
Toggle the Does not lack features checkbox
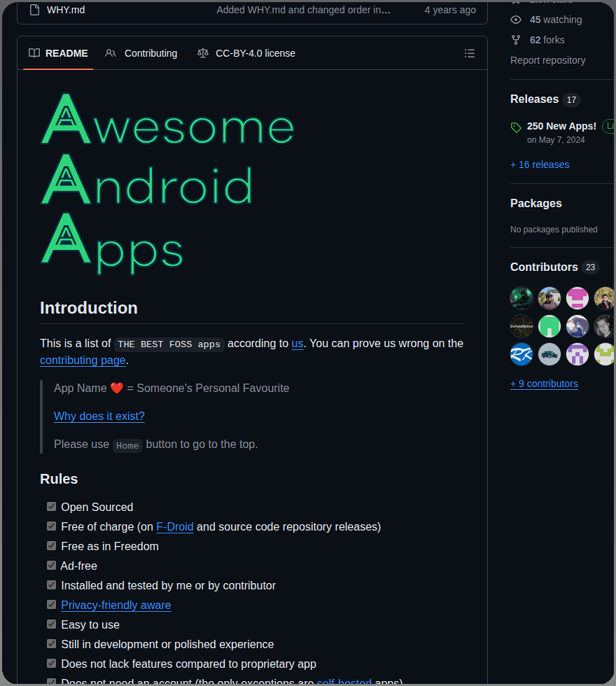(x=52, y=664)
